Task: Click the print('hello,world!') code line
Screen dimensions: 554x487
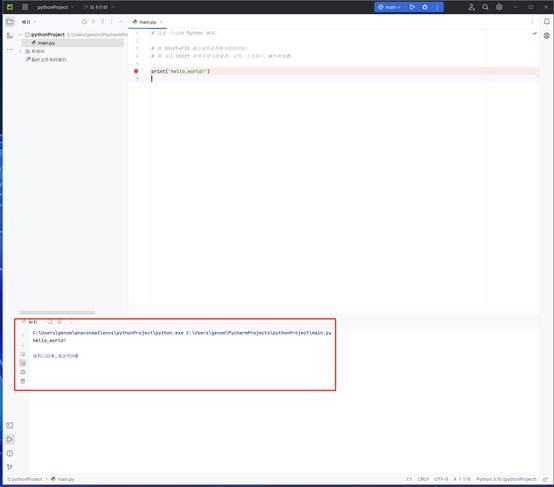Action: point(181,71)
